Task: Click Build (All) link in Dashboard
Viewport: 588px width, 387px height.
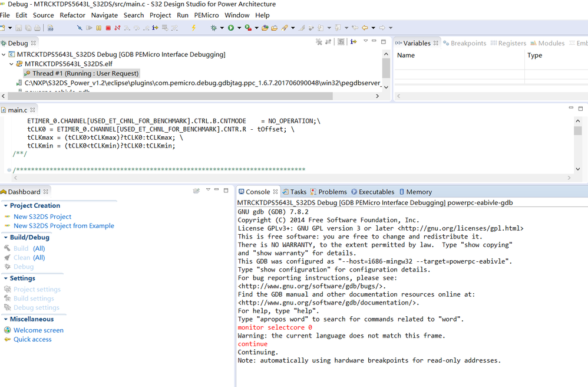Action: pos(29,248)
